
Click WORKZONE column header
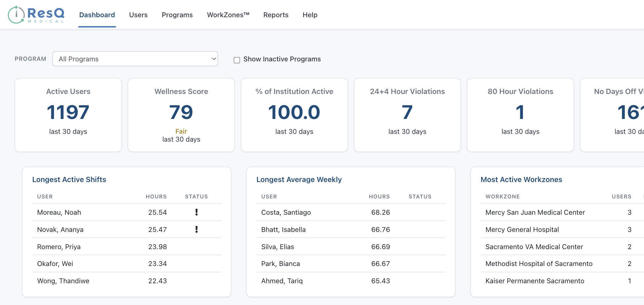(503, 196)
